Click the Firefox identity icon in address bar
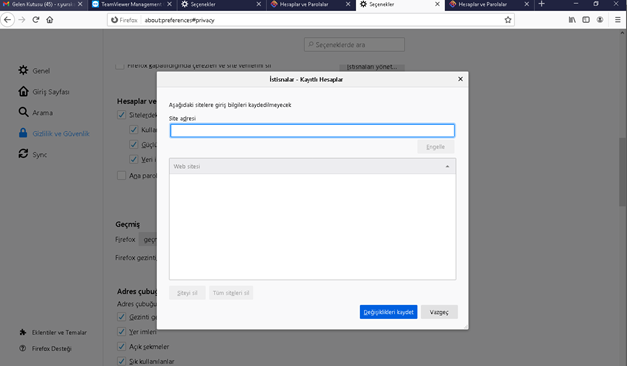 (124, 20)
